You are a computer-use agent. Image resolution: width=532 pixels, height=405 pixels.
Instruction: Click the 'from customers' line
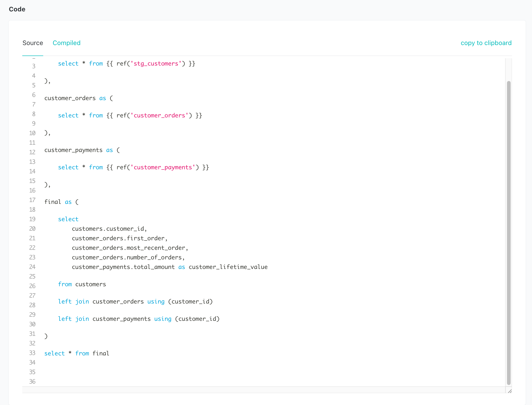click(x=82, y=284)
